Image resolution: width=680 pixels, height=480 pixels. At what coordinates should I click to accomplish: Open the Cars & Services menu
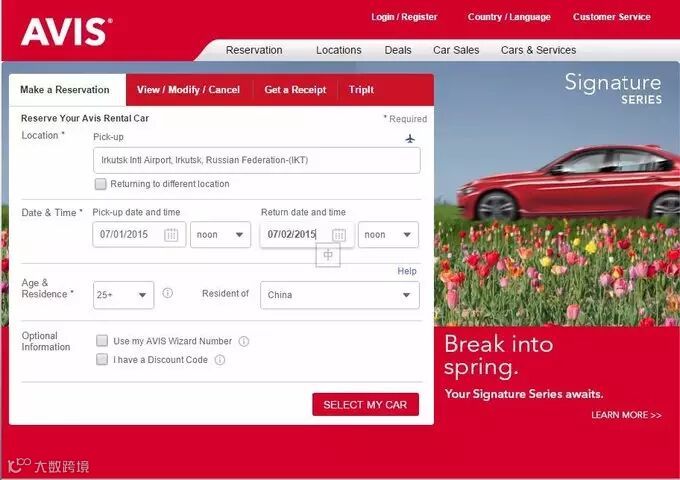(x=538, y=50)
